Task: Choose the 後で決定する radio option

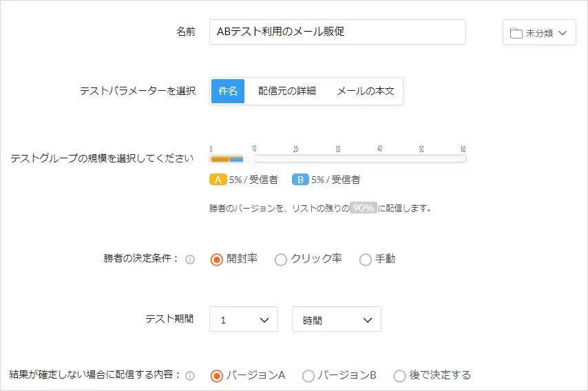Action: 399,376
